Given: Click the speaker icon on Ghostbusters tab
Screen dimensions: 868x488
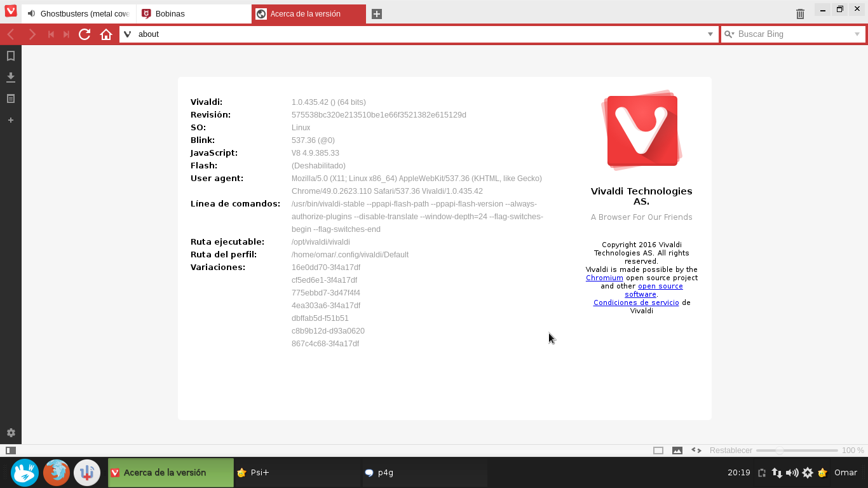Looking at the screenshot, I should coord(32,14).
